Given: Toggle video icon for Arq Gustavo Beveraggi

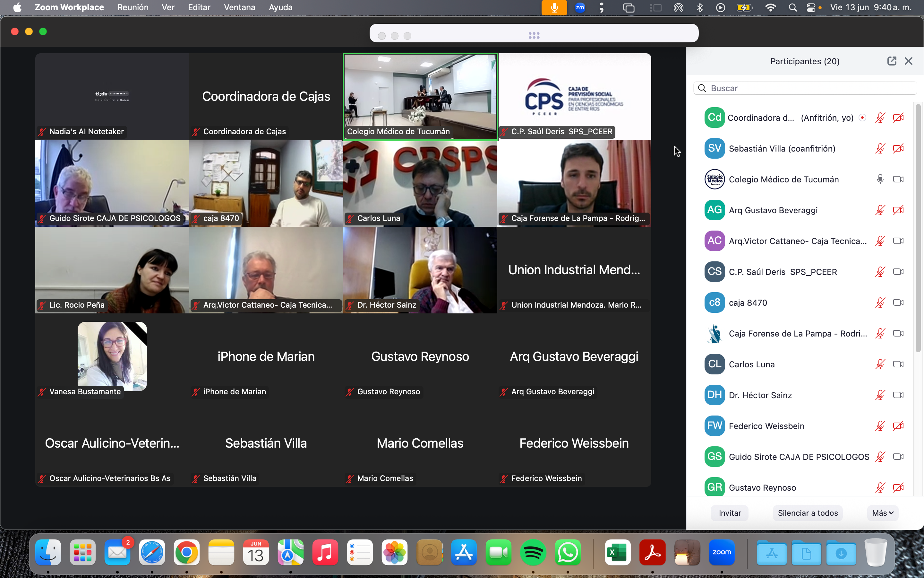Looking at the screenshot, I should click(898, 210).
